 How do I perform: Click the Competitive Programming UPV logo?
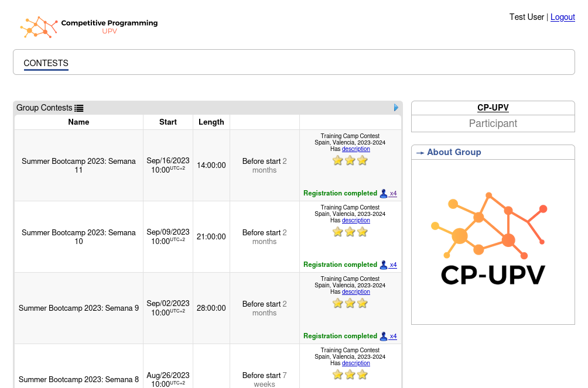click(89, 26)
